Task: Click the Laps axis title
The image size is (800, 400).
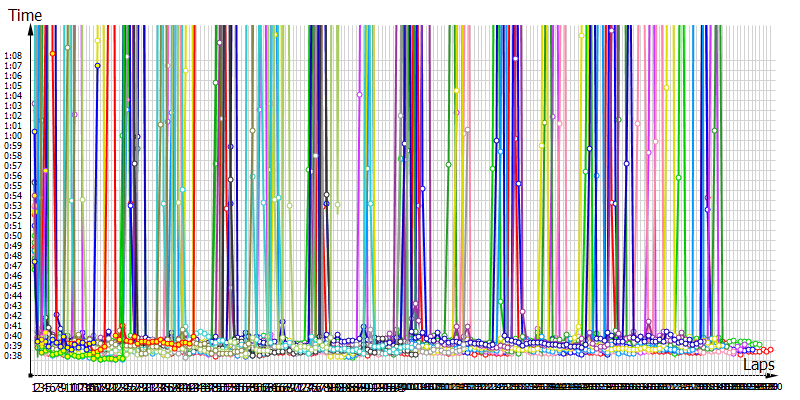Action: pos(758,366)
